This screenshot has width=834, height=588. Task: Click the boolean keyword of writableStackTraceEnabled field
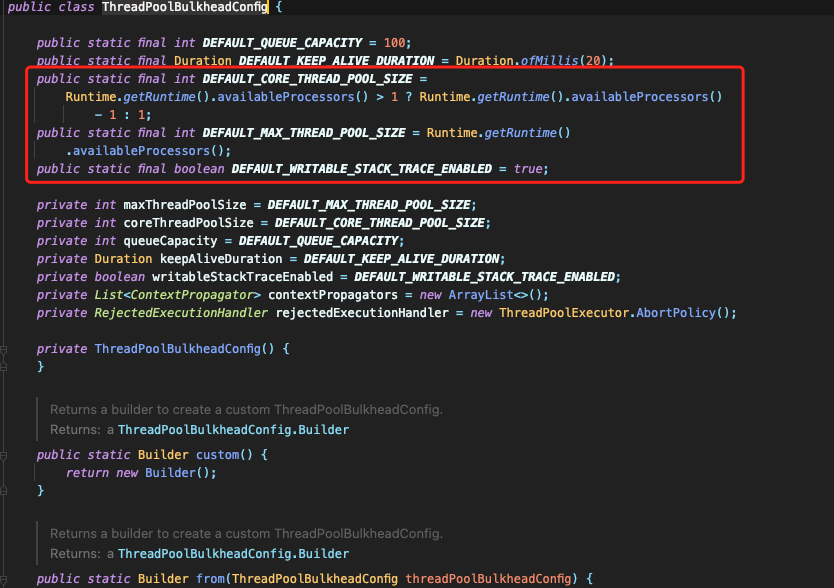[x=120, y=277]
